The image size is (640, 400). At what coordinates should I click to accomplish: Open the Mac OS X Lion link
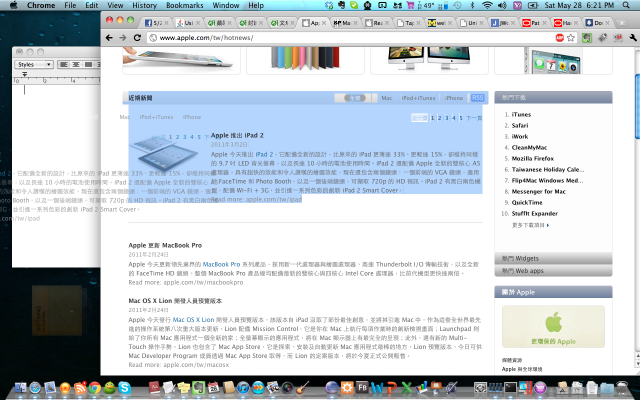coord(193,320)
